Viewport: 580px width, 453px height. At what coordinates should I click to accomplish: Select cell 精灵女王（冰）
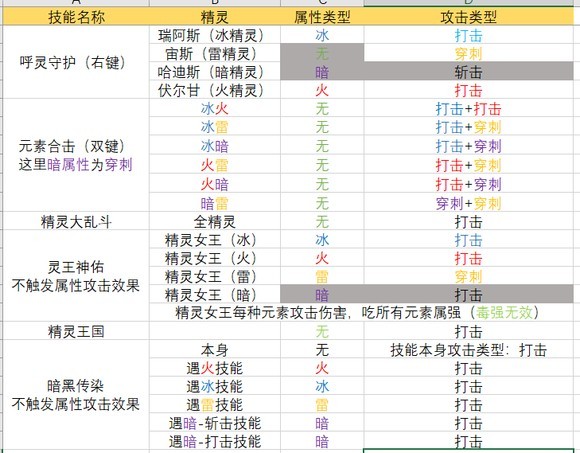coord(215,240)
